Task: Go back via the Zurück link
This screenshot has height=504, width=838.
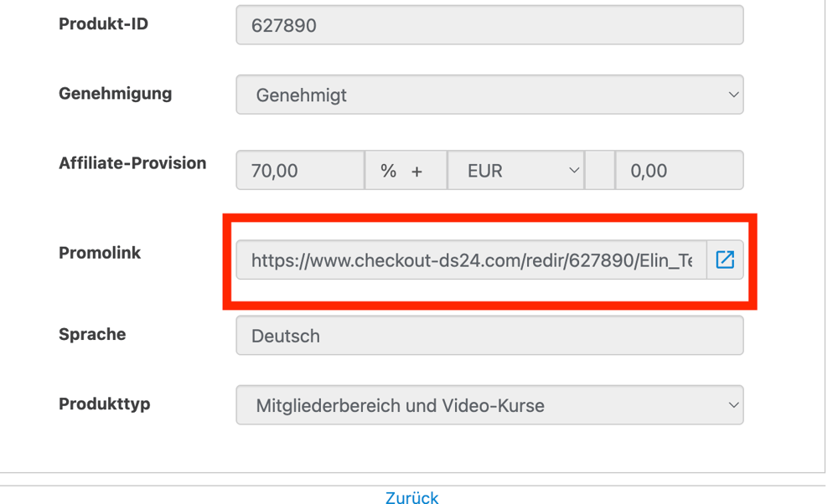Action: pos(411,497)
